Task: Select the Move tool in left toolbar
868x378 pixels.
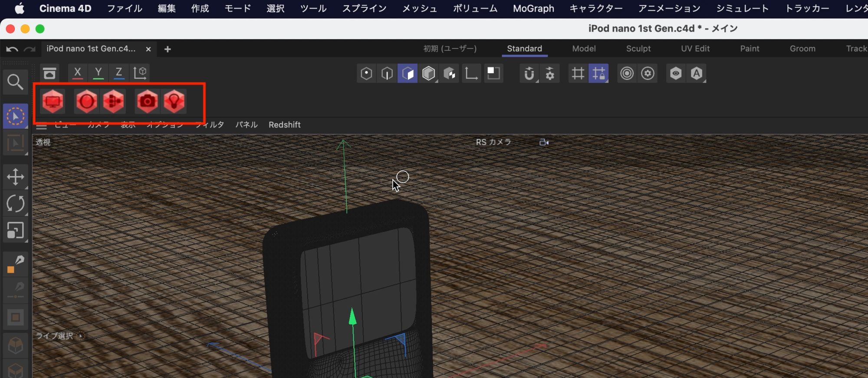Action: coord(15,177)
